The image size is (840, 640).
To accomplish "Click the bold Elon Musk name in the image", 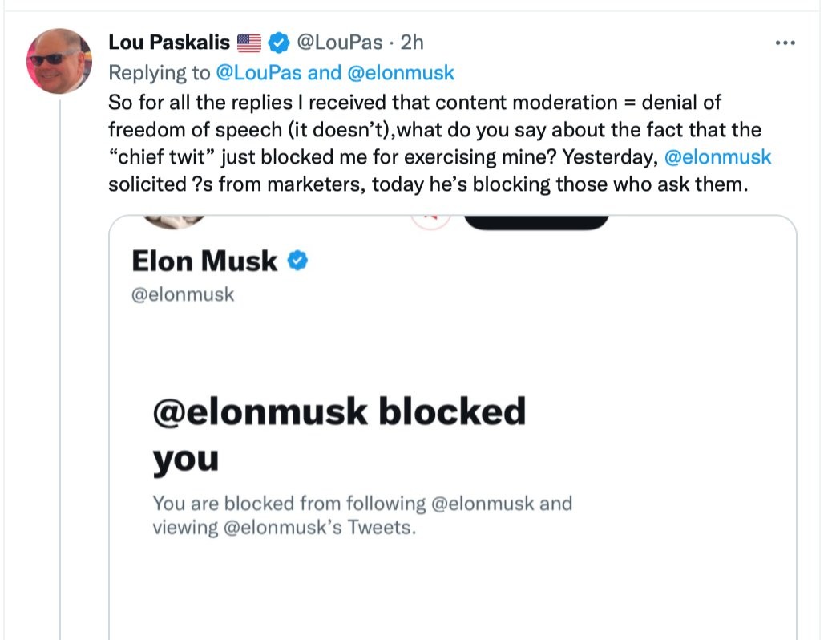I will tap(204, 261).
